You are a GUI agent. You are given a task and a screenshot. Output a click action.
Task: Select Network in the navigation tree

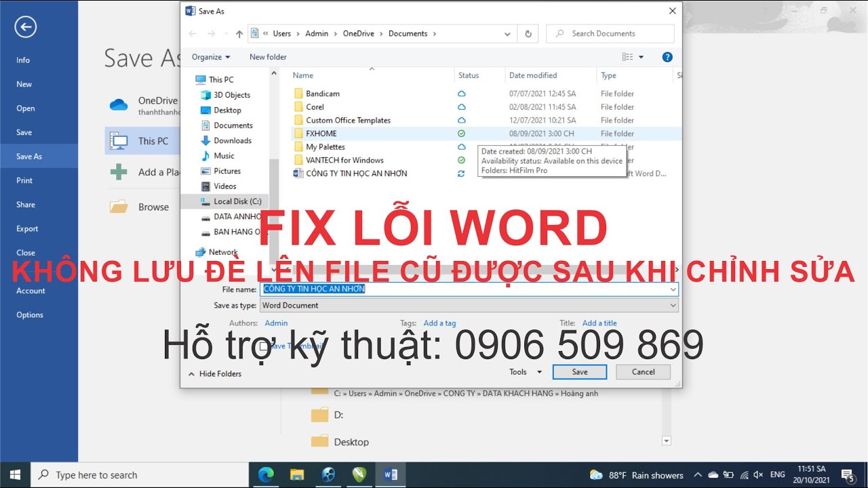[x=216, y=252]
